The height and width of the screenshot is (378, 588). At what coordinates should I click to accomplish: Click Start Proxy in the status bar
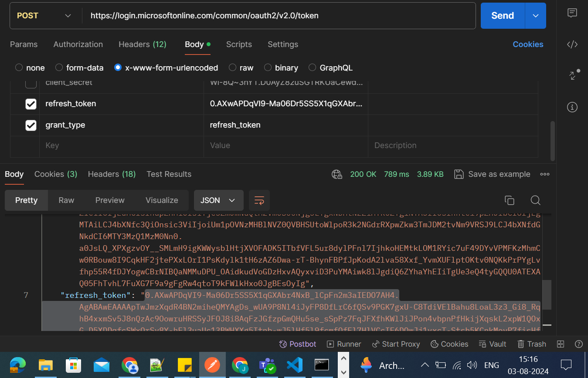click(396, 344)
